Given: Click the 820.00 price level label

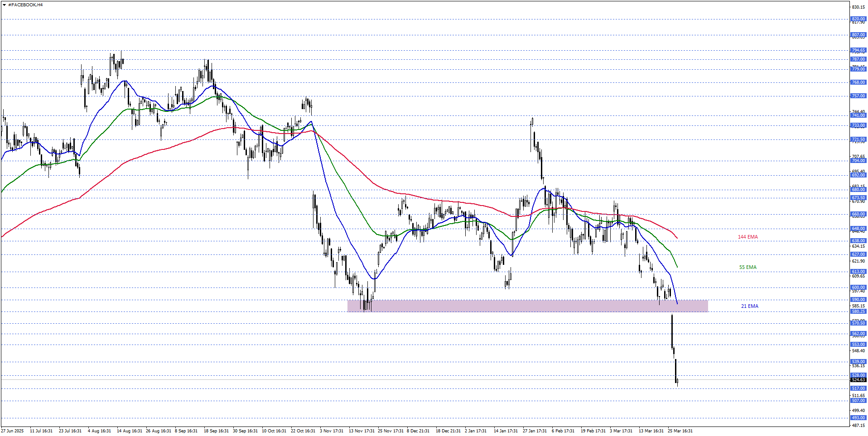Looking at the screenshot, I should (858, 19).
